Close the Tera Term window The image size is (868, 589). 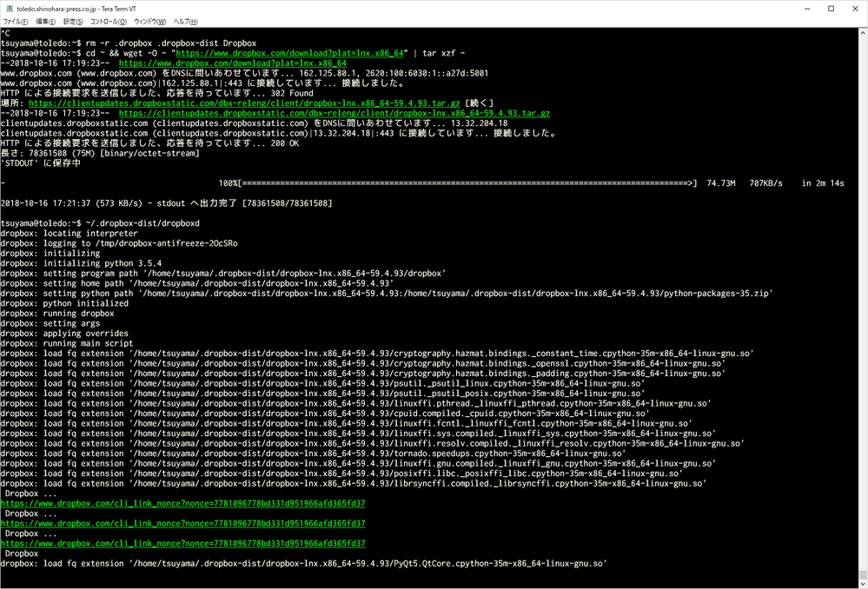(855, 9)
